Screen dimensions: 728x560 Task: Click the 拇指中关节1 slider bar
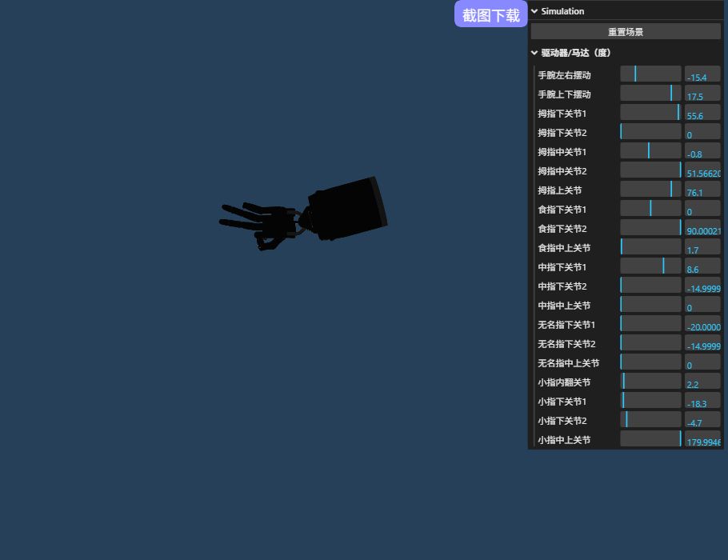[650, 151]
